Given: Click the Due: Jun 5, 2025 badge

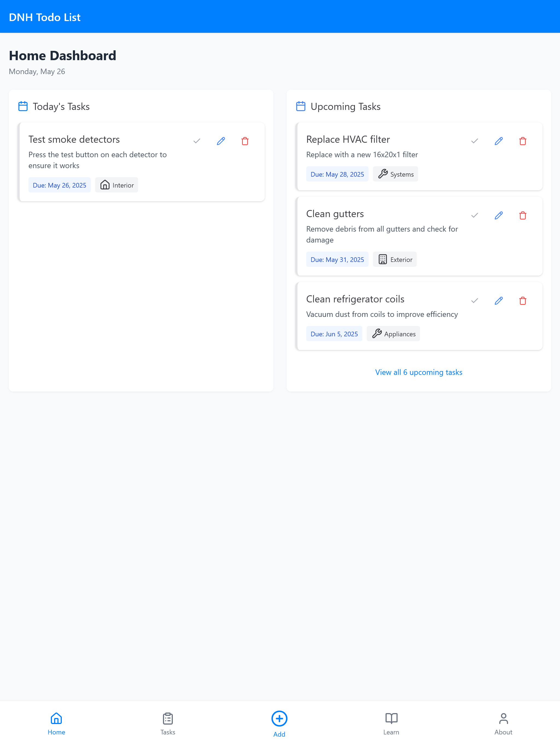Looking at the screenshot, I should point(334,334).
